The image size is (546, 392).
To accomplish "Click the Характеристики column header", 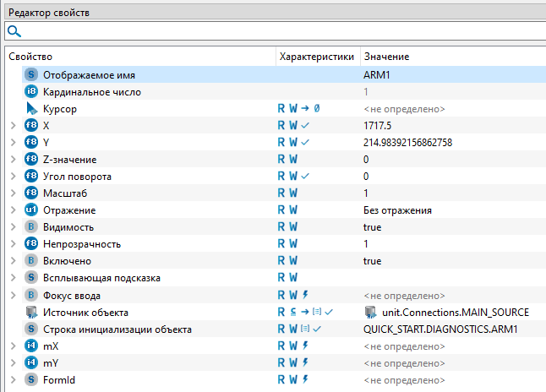I will pyautogui.click(x=316, y=56).
